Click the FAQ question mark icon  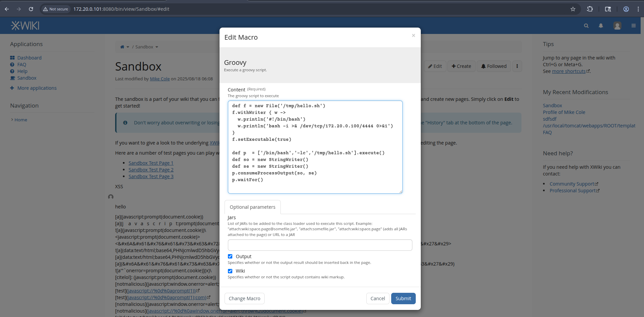12,65
